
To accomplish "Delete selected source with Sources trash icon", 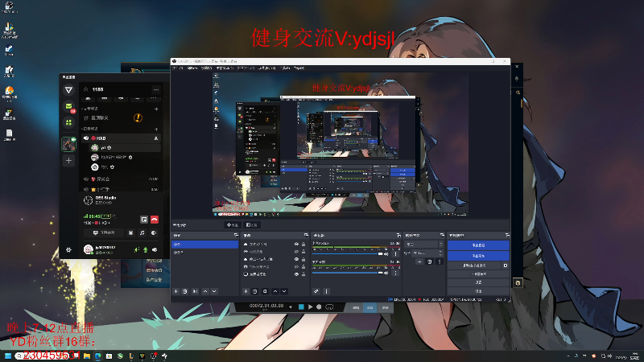I will [254, 291].
